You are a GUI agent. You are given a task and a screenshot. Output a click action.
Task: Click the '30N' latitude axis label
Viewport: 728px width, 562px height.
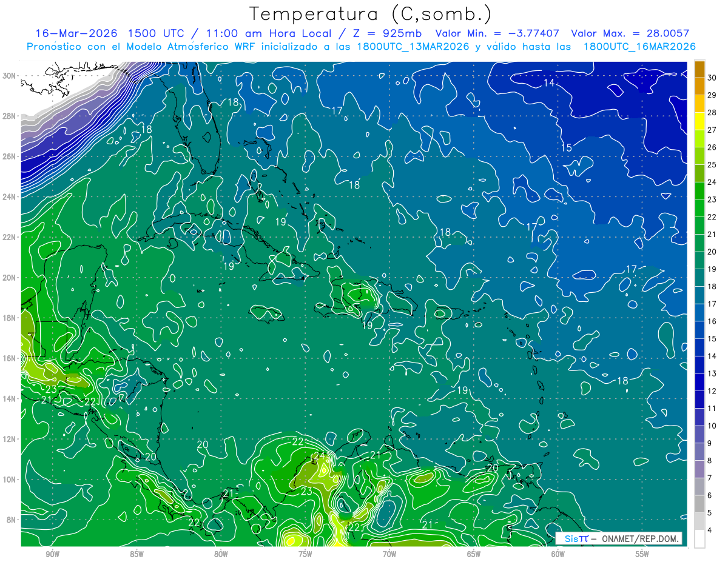click(8, 76)
